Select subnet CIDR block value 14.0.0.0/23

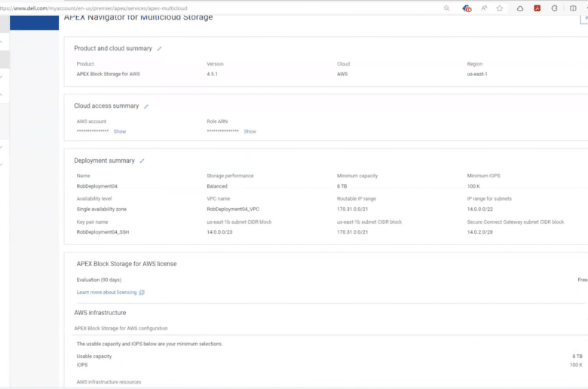219,232
